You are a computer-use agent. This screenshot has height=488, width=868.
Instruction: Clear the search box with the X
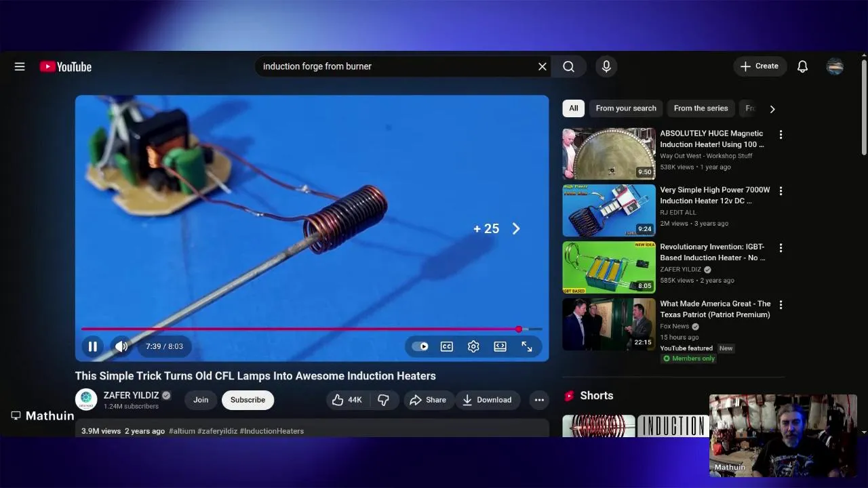click(542, 66)
